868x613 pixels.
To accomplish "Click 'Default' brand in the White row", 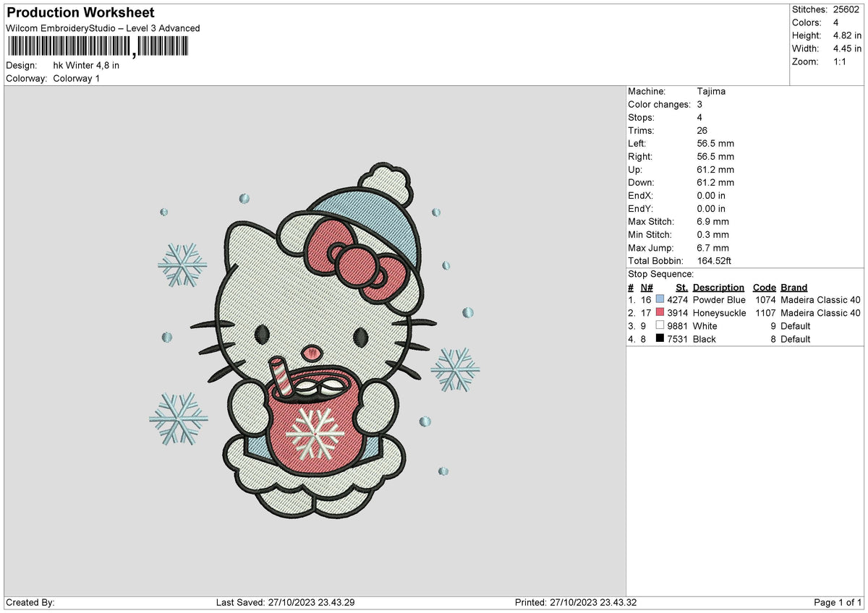I will [x=796, y=326].
